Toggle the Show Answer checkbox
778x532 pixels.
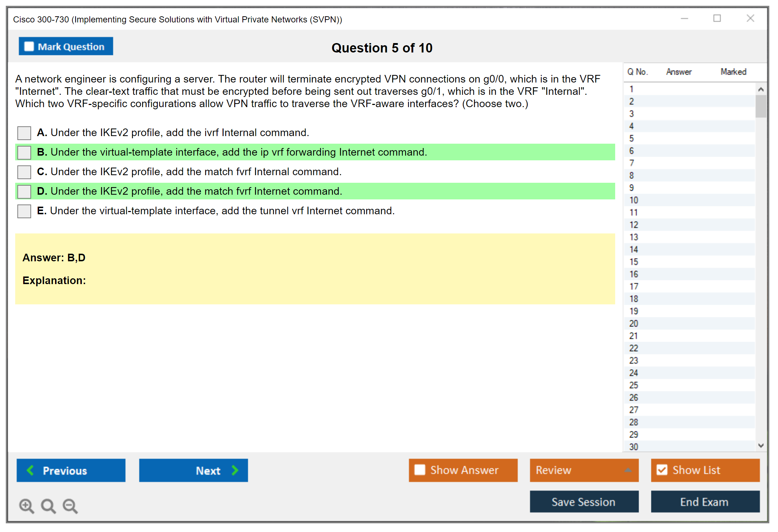[420, 470]
